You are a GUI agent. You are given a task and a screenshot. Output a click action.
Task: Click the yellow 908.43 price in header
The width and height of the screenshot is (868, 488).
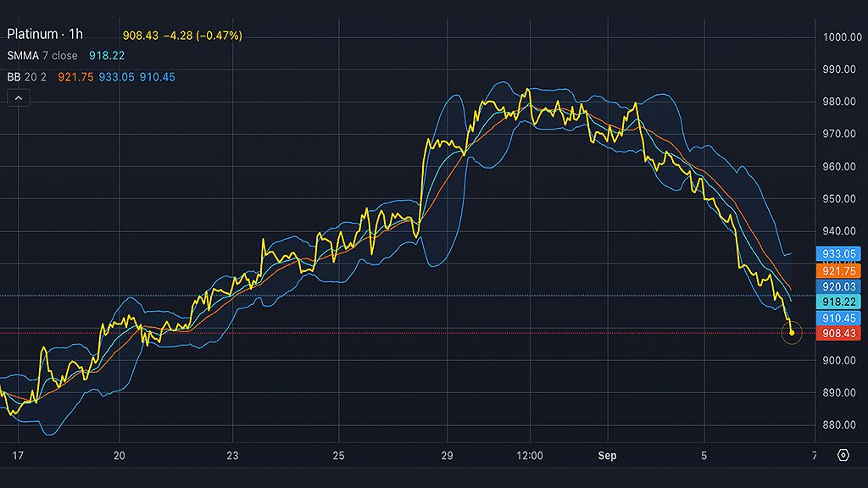click(140, 36)
